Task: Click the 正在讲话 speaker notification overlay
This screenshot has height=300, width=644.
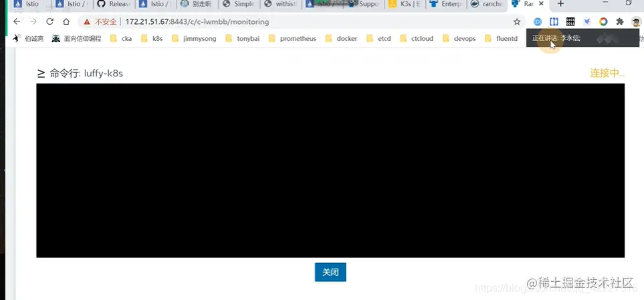Action: click(x=582, y=38)
